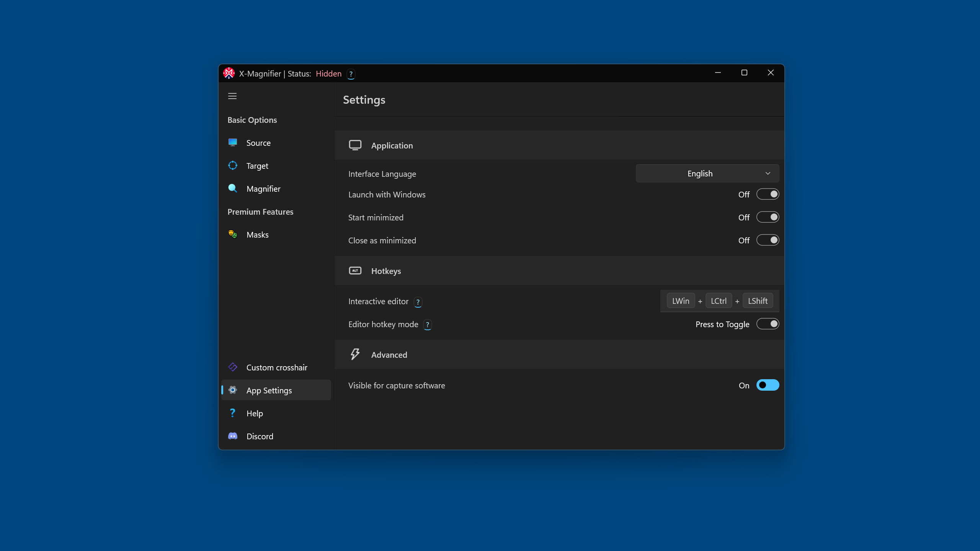Screen dimensions: 980x551
Task: Disable Visible for capture software
Action: 768,385
